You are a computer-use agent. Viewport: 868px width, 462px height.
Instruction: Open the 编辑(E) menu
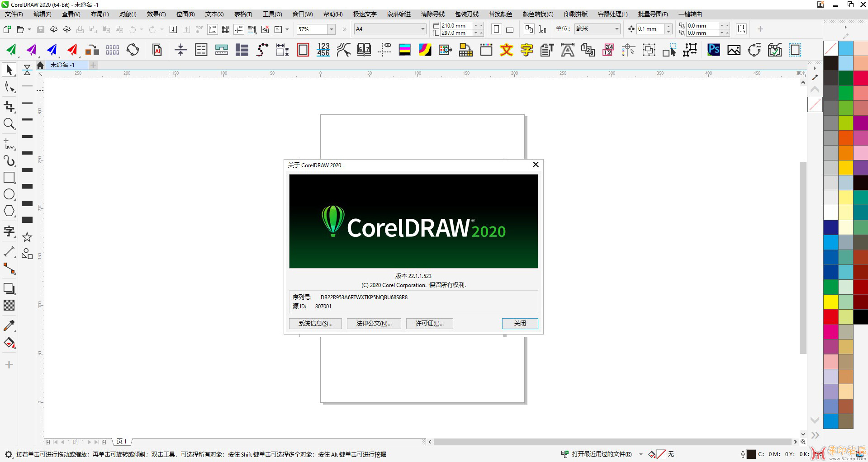(43, 14)
